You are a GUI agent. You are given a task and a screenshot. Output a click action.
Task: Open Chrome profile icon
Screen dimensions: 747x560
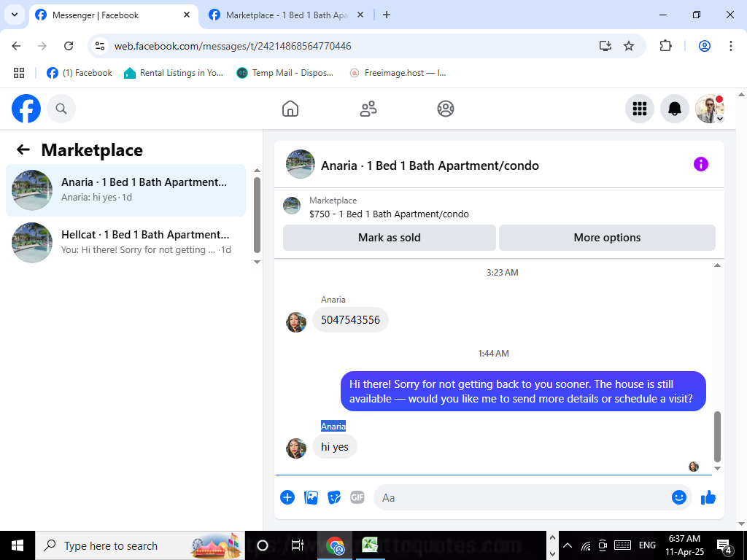point(705,46)
